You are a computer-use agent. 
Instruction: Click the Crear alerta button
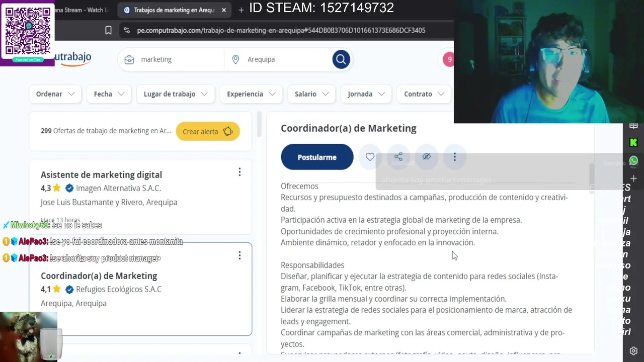click(x=207, y=132)
